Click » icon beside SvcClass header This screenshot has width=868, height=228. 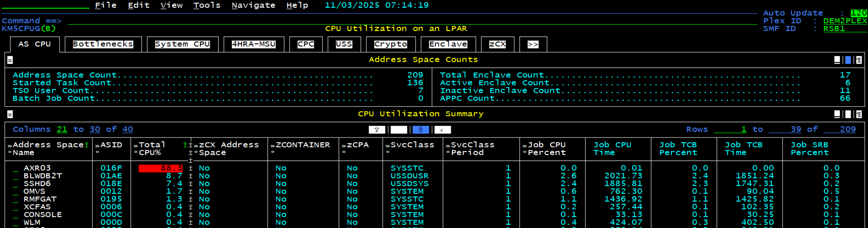coord(388,146)
